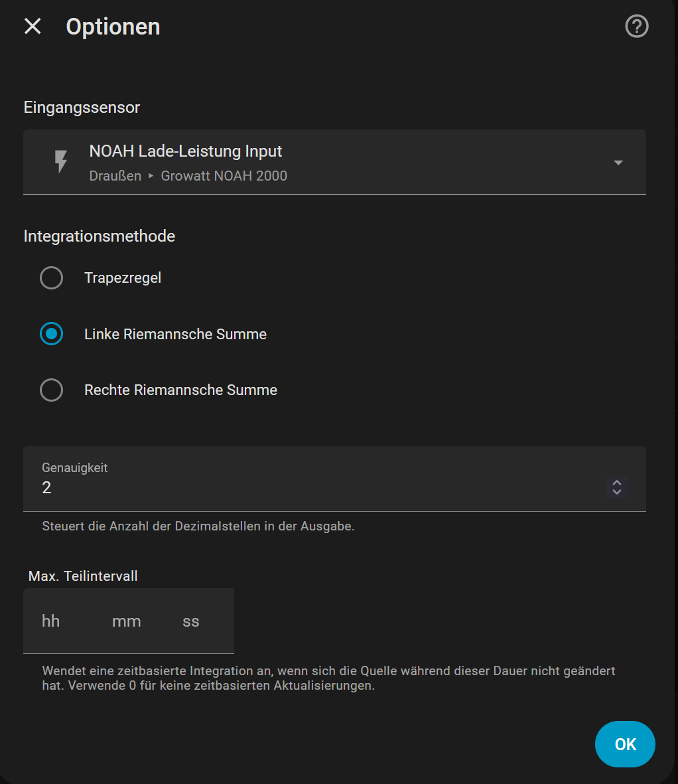Click the lightning bolt sensor icon

point(61,162)
